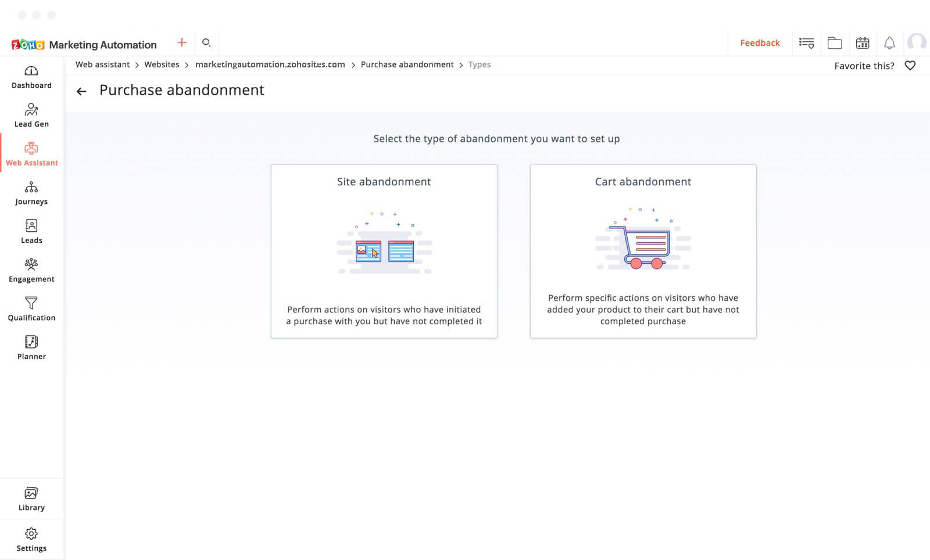Open Qualification funnel in sidebar
This screenshot has width=930, height=560.
point(31,309)
